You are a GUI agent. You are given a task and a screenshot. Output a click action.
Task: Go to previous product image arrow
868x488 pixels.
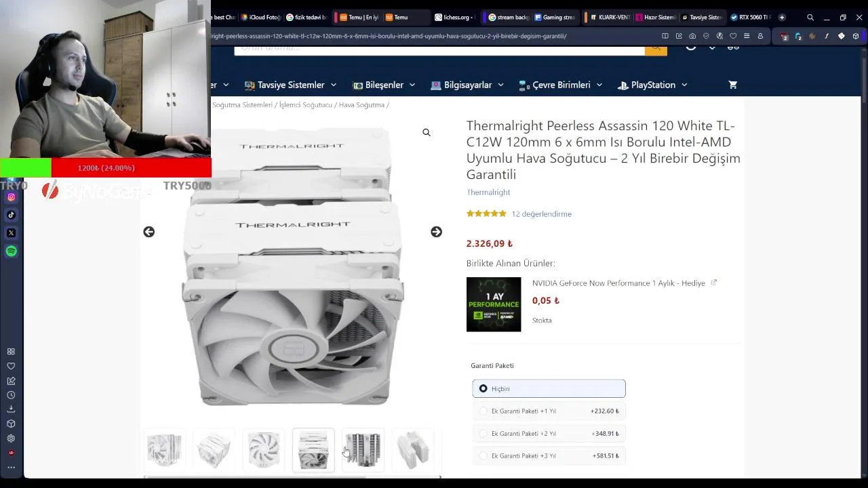(x=149, y=232)
